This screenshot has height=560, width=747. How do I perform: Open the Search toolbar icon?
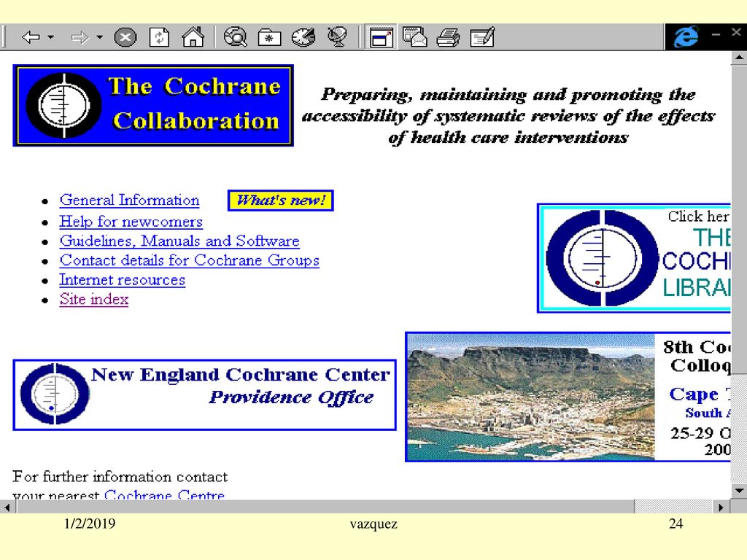coord(236,37)
